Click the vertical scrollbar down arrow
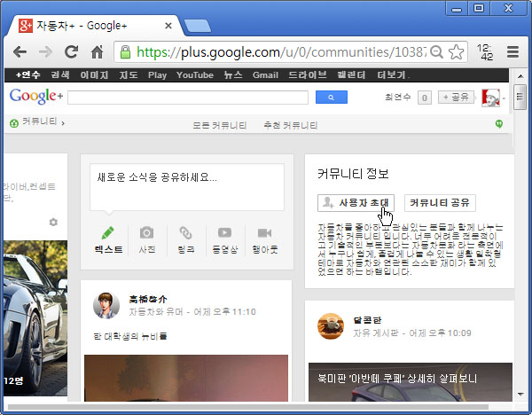This screenshot has width=532, height=415. pos(520,395)
